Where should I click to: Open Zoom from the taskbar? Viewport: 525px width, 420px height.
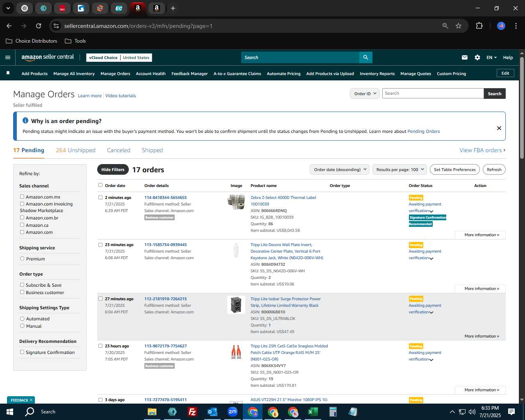tap(233, 412)
